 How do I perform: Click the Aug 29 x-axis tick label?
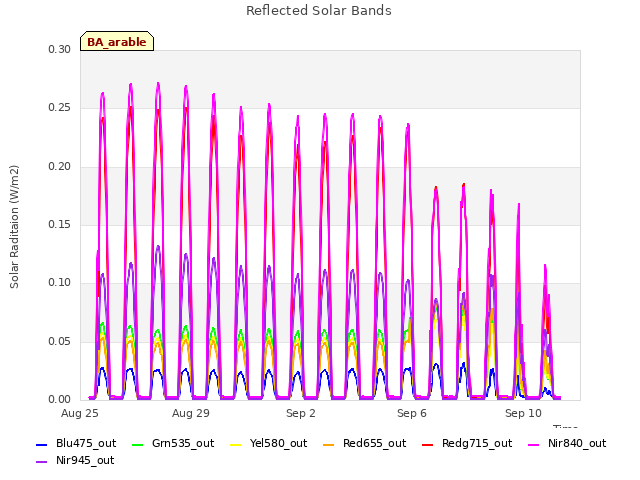[x=191, y=413]
